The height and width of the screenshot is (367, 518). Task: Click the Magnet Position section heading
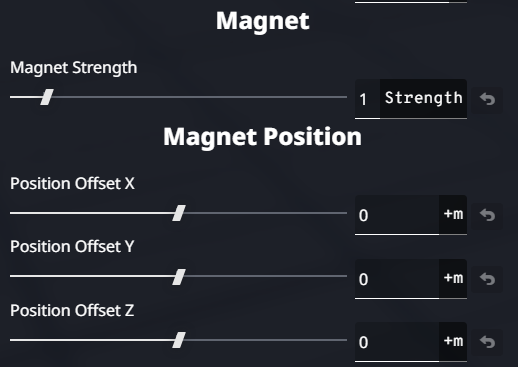(262, 137)
